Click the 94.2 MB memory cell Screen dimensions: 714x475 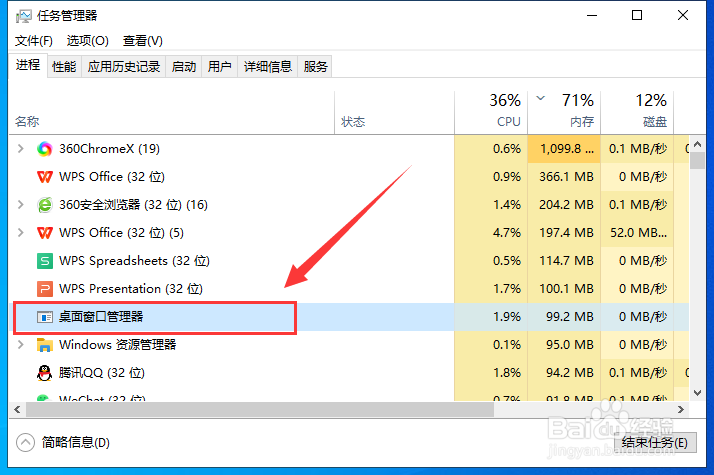click(x=564, y=373)
